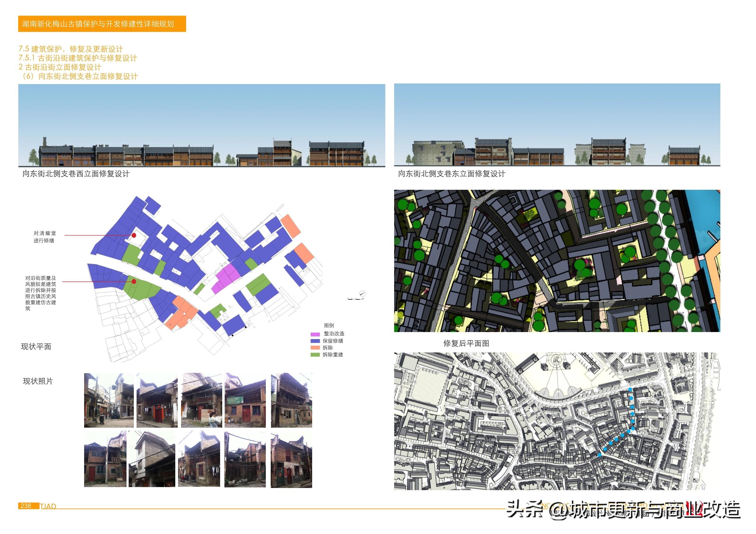Click the 图例 legend title

click(329, 325)
